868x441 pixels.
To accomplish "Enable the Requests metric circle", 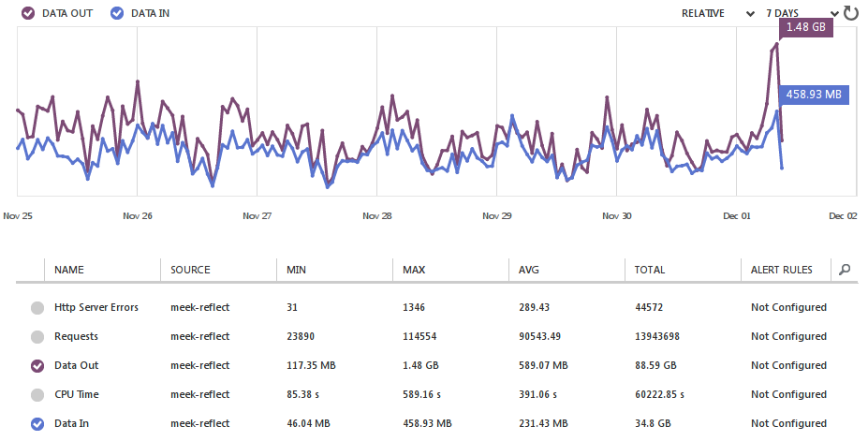I will coord(37,336).
